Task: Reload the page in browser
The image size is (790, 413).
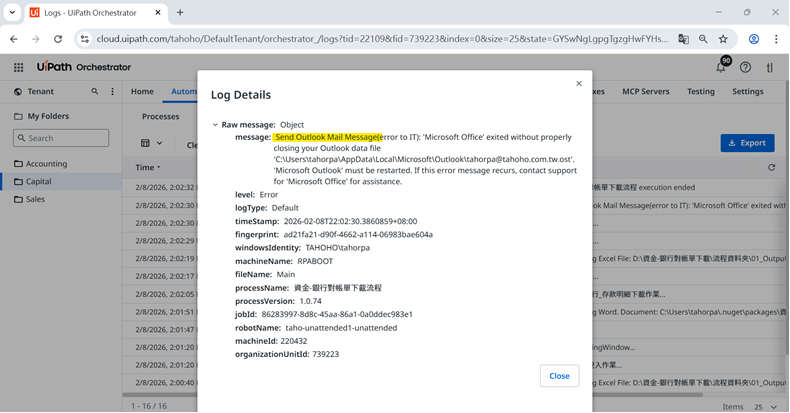Action: [58, 39]
